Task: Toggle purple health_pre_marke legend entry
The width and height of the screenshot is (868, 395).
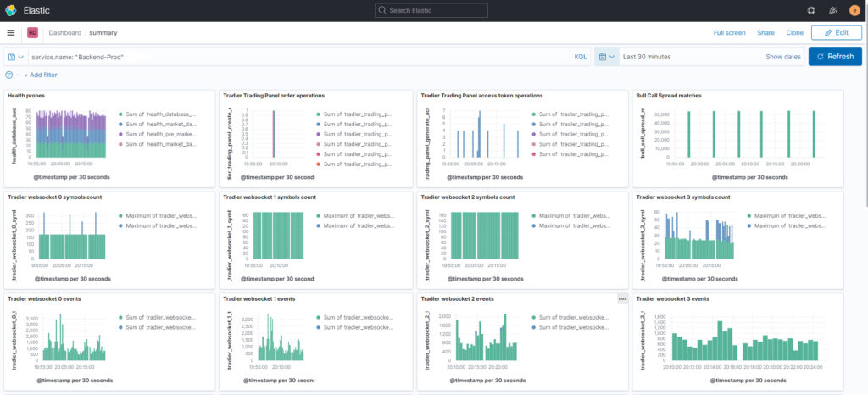Action: coord(158,134)
